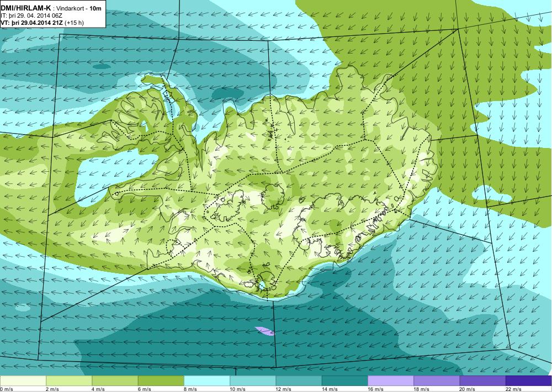552x392 pixels.
Task: Click the darker green 6–8 m/s legend swatch
Action: tap(161, 381)
